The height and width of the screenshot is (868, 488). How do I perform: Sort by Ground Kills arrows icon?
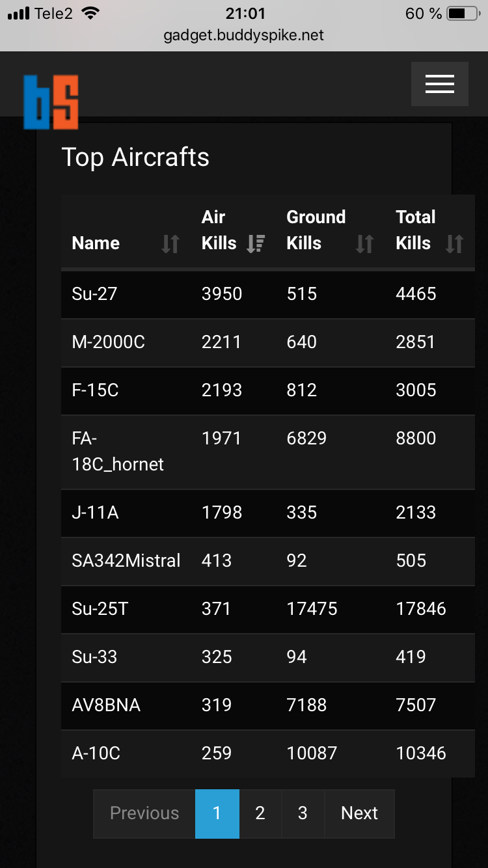365,243
